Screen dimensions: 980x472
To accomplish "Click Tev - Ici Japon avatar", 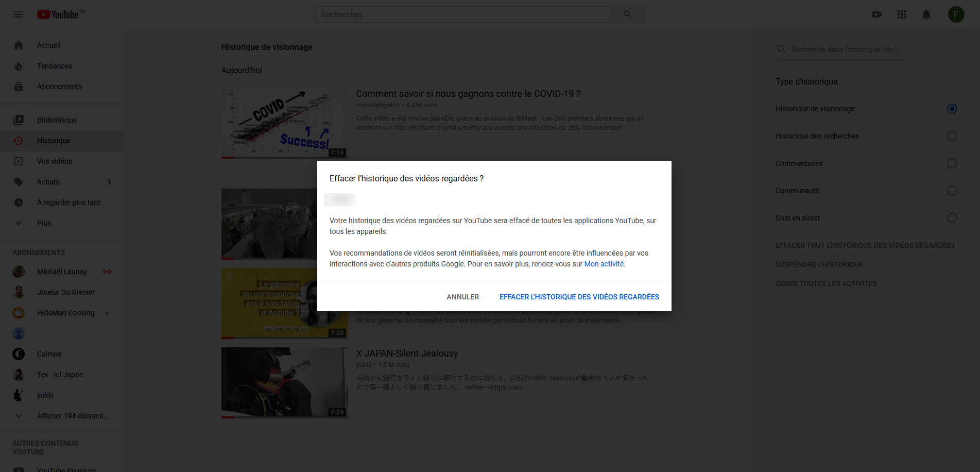I will pyautogui.click(x=19, y=375).
